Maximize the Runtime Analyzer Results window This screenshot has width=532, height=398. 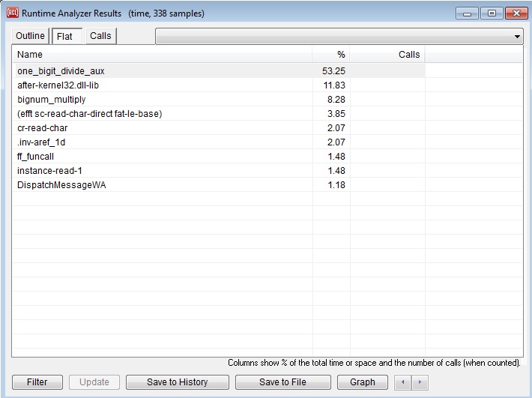pos(492,13)
